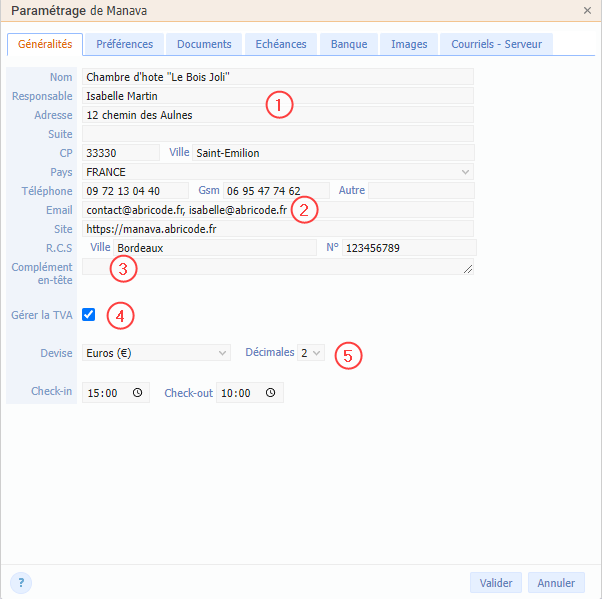Click the Annuler button
Viewport: 602px width, 599px height.
[x=556, y=583]
